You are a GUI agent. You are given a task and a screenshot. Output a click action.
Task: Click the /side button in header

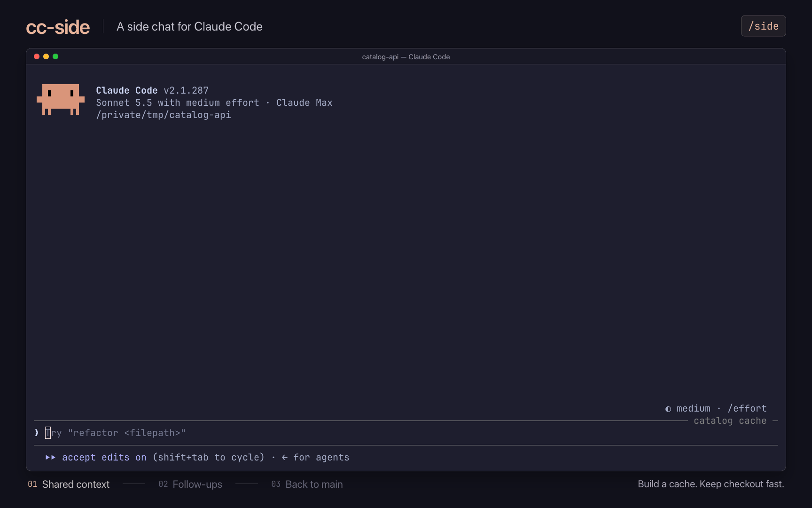click(763, 26)
